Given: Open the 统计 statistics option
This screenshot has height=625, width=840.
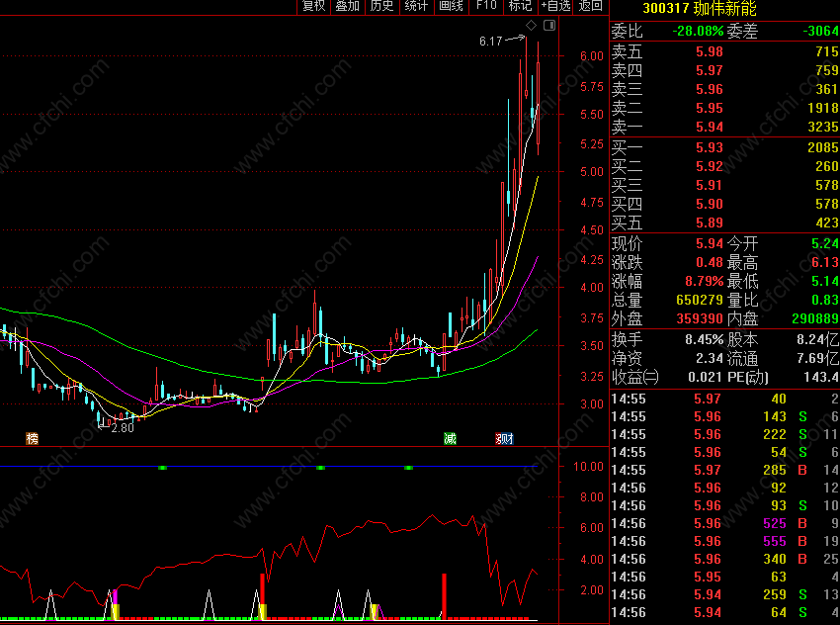Looking at the screenshot, I should (416, 6).
